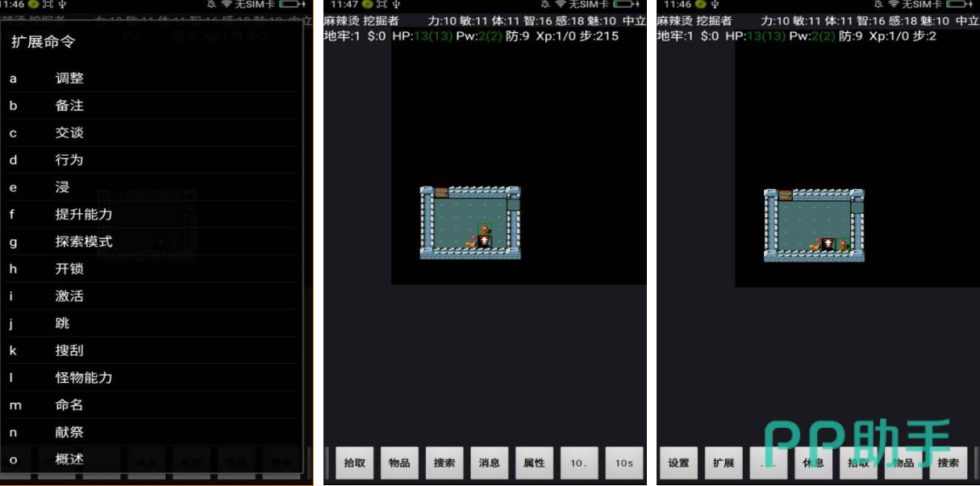Tap the 10s repeat button
The height and width of the screenshot is (486, 980).
(x=623, y=463)
